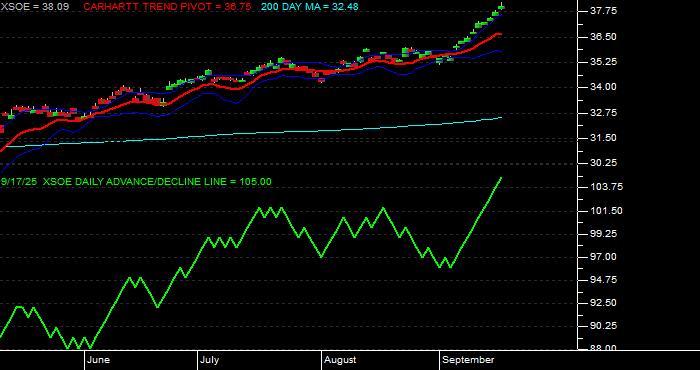Click the 94.75 advance/decline axis value
Viewport: 700px width, 370px height.
point(603,280)
